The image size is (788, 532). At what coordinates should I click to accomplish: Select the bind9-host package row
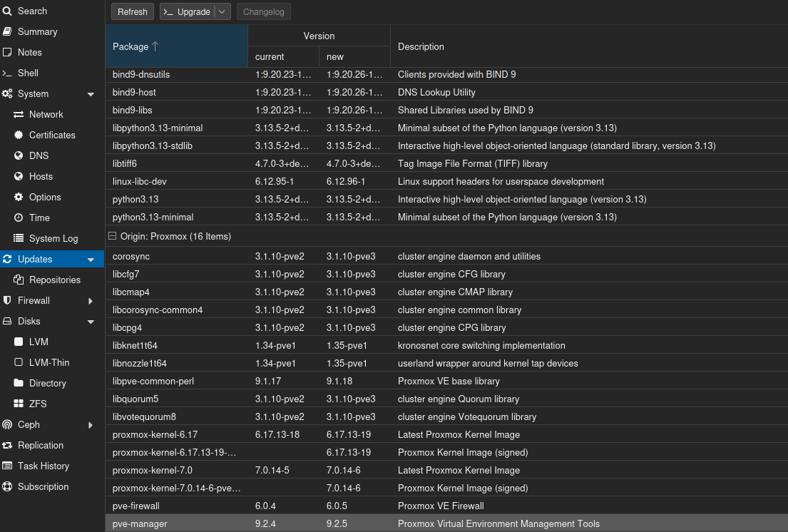[446, 92]
